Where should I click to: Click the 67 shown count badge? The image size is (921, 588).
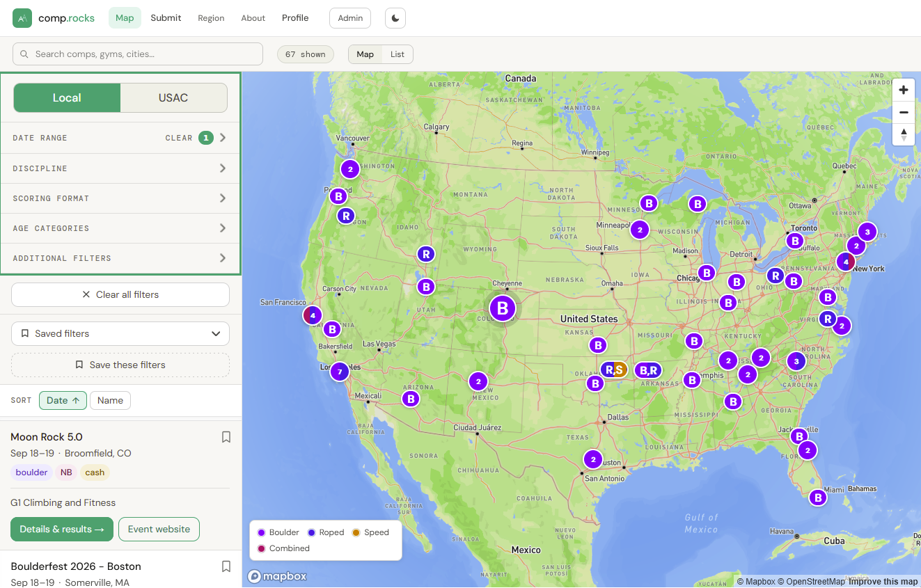[306, 54]
